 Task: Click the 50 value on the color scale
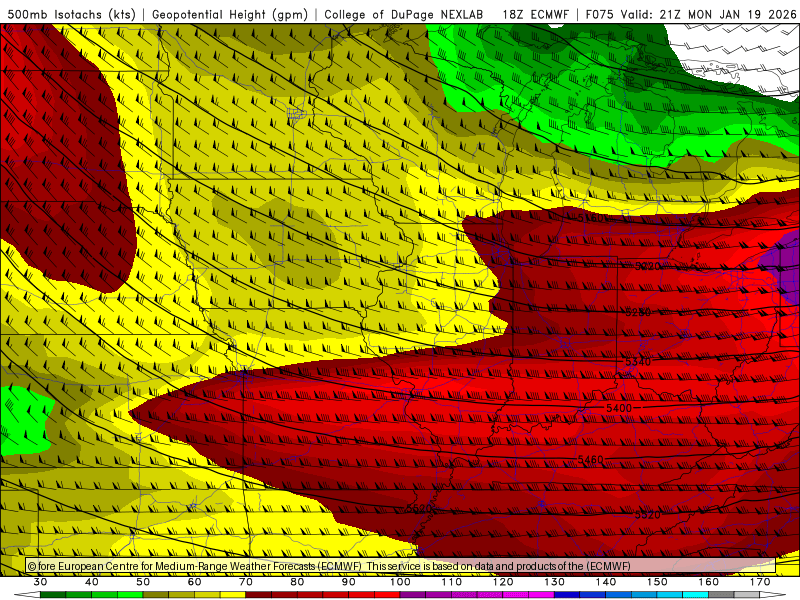(143, 582)
